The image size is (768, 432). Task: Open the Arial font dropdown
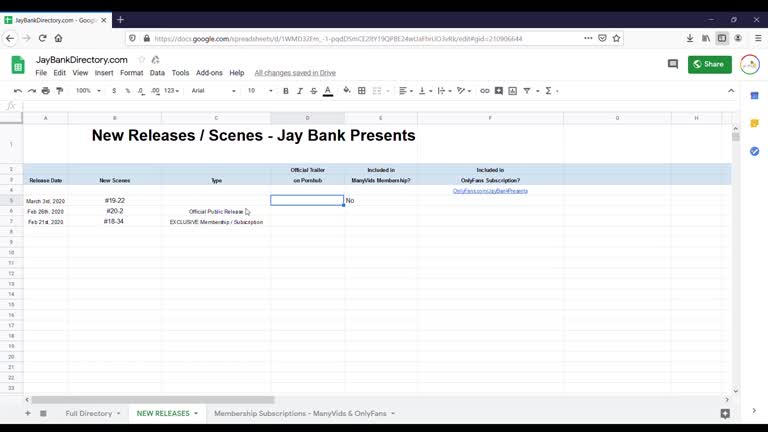click(x=214, y=91)
